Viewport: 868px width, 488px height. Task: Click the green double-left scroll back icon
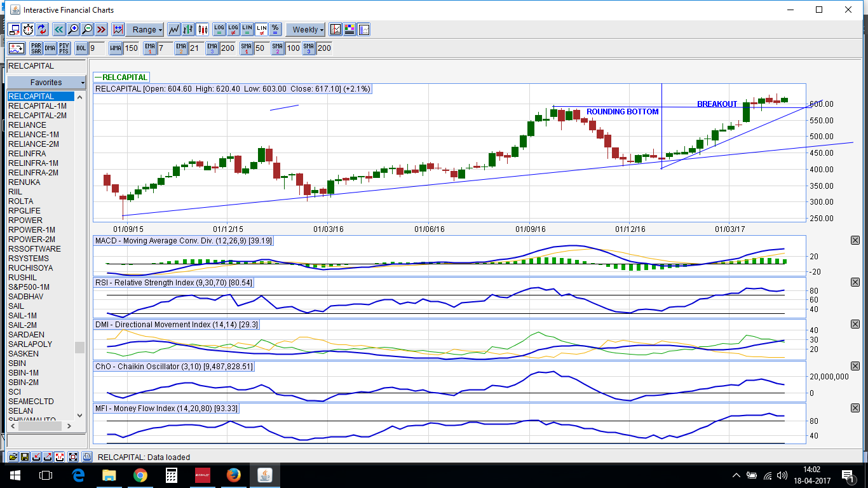tap(59, 29)
